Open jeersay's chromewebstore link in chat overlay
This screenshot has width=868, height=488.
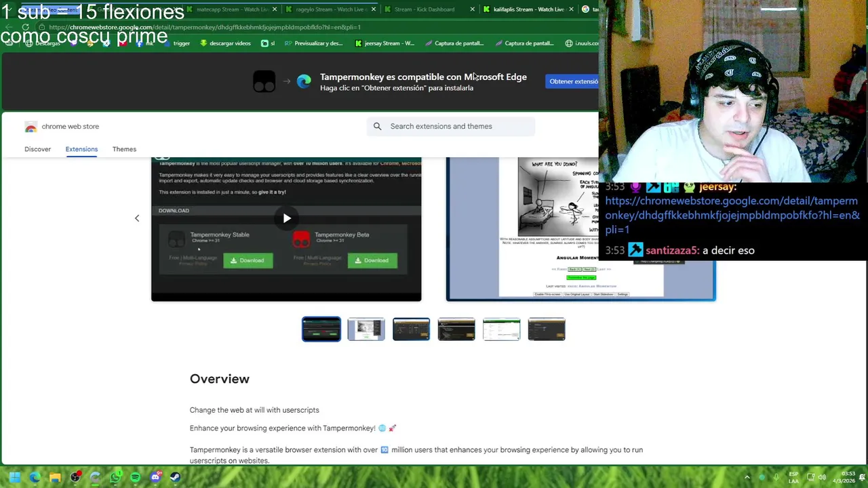click(x=732, y=215)
